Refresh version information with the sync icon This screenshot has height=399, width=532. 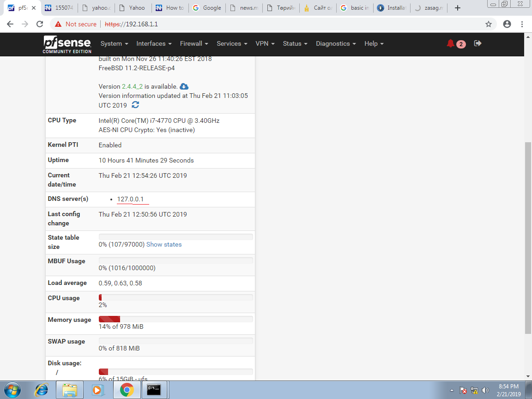(x=135, y=105)
